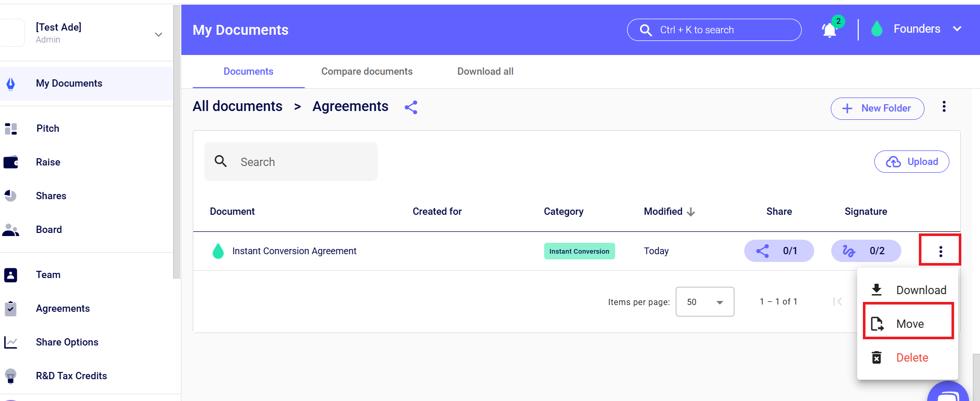Open folder options three-dot menu near New Folder
Viewport: 980px width, 401px height.
(944, 107)
